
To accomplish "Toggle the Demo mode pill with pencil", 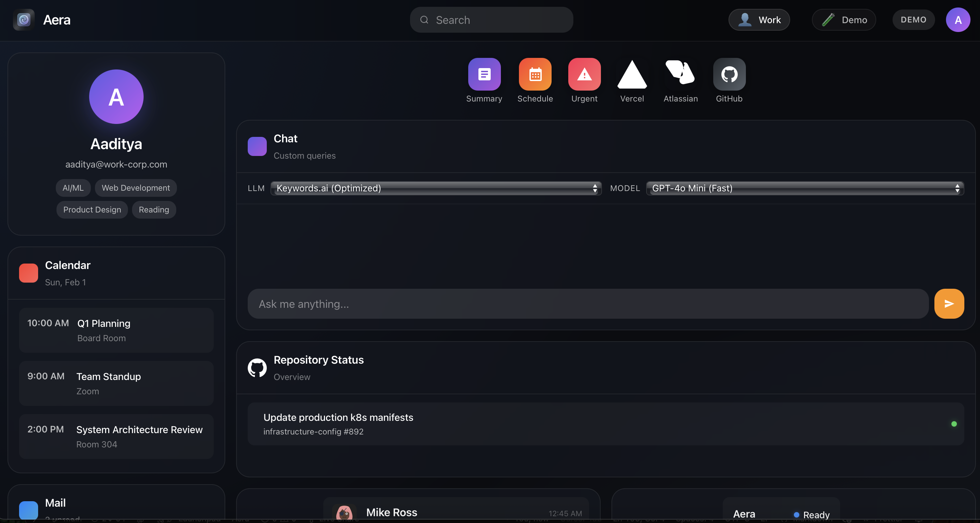I will tap(844, 20).
